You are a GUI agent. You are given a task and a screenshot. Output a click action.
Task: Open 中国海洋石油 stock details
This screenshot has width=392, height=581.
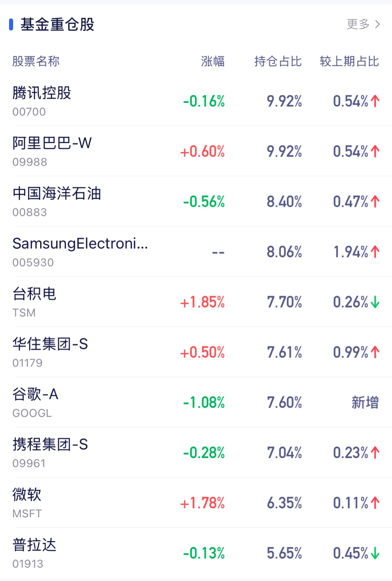pyautogui.click(x=56, y=193)
